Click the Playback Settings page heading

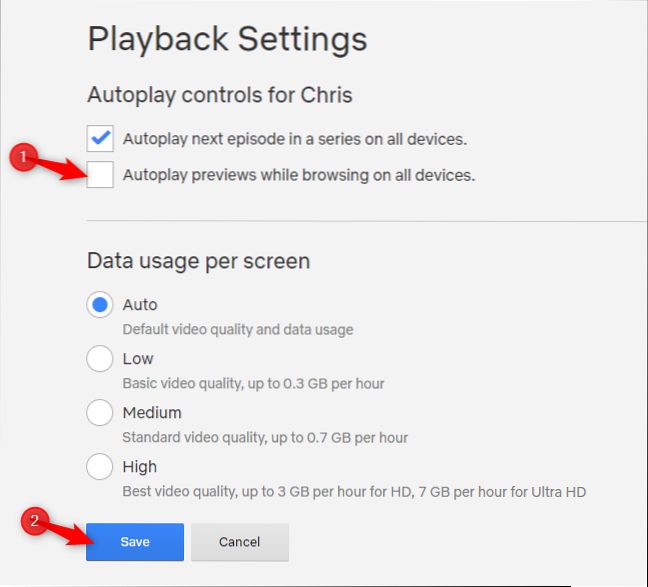click(x=227, y=39)
